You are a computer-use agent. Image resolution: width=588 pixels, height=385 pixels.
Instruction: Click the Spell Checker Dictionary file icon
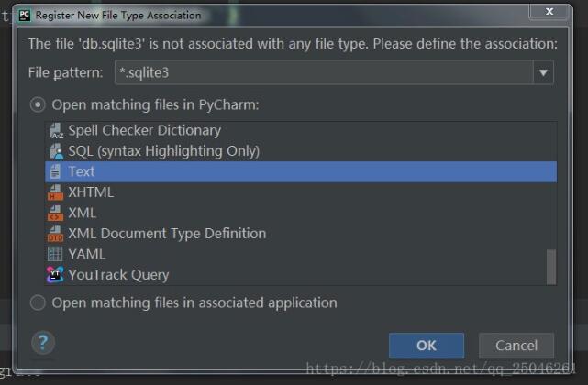tap(55, 130)
